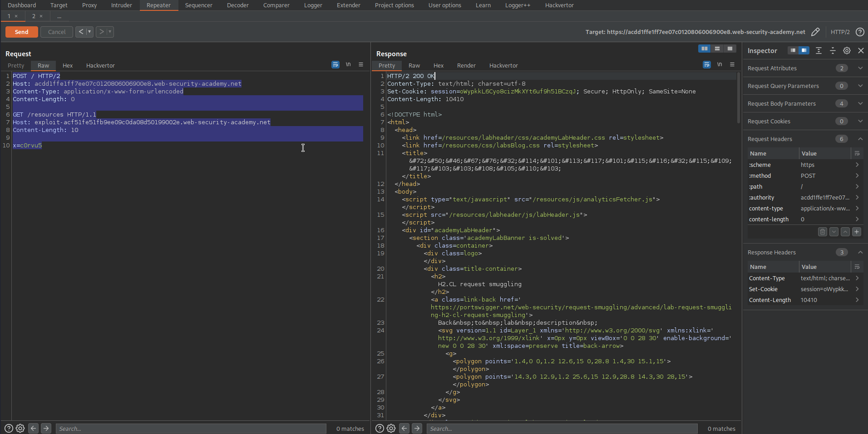Viewport: 868px width, 434px height.
Task: Open the Logger++ tab
Action: click(x=518, y=5)
